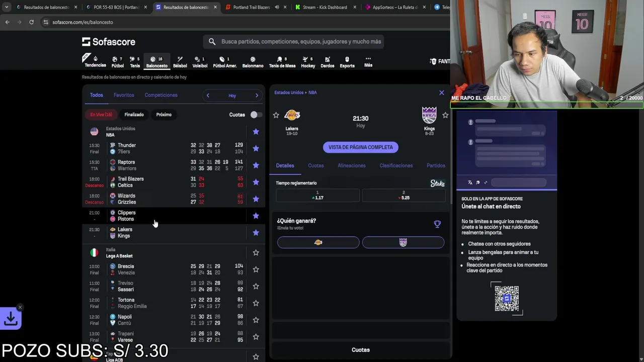Open the Más sports menu
The height and width of the screenshot is (362, 644).
point(368,62)
